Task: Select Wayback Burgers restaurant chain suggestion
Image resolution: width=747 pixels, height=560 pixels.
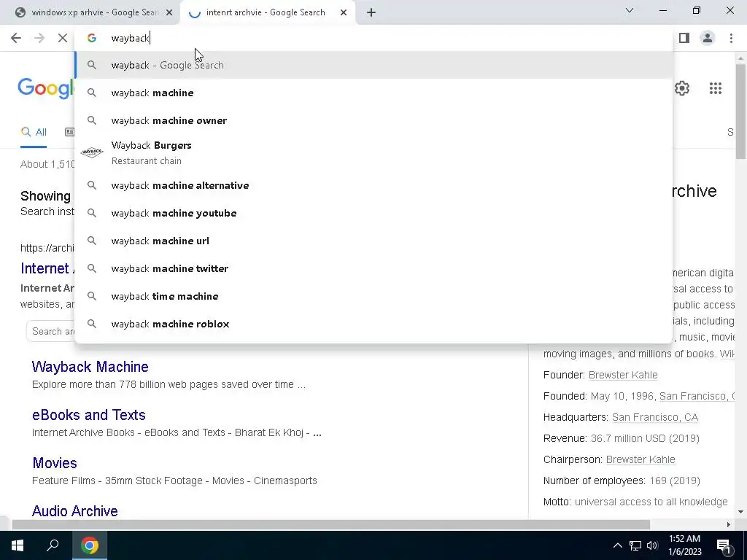Action: (373, 153)
